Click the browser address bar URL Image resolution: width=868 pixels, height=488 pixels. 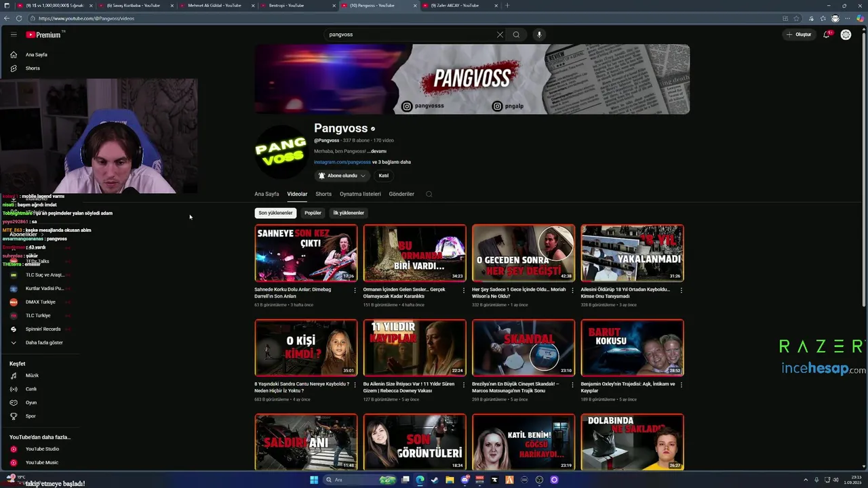click(87, 18)
